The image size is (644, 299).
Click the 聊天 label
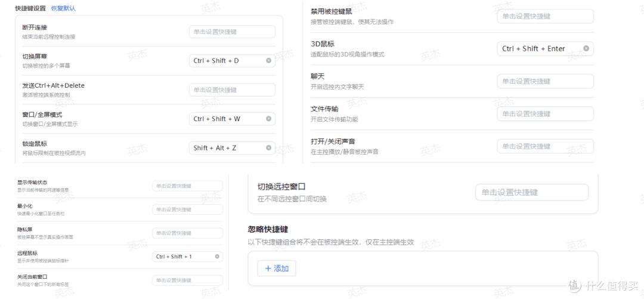pyautogui.click(x=318, y=76)
